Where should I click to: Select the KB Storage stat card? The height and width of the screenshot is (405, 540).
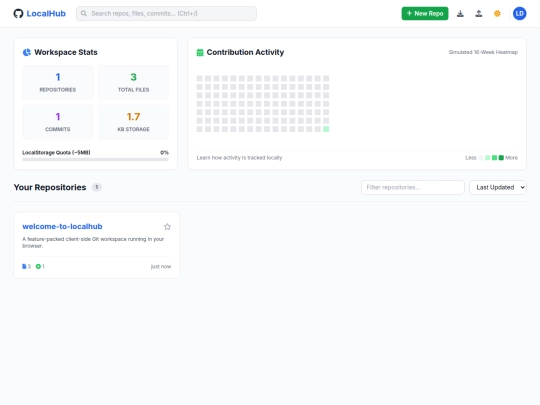point(134,122)
